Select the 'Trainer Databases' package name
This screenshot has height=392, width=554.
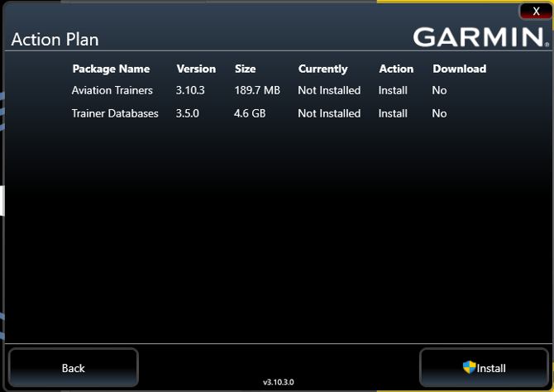115,113
